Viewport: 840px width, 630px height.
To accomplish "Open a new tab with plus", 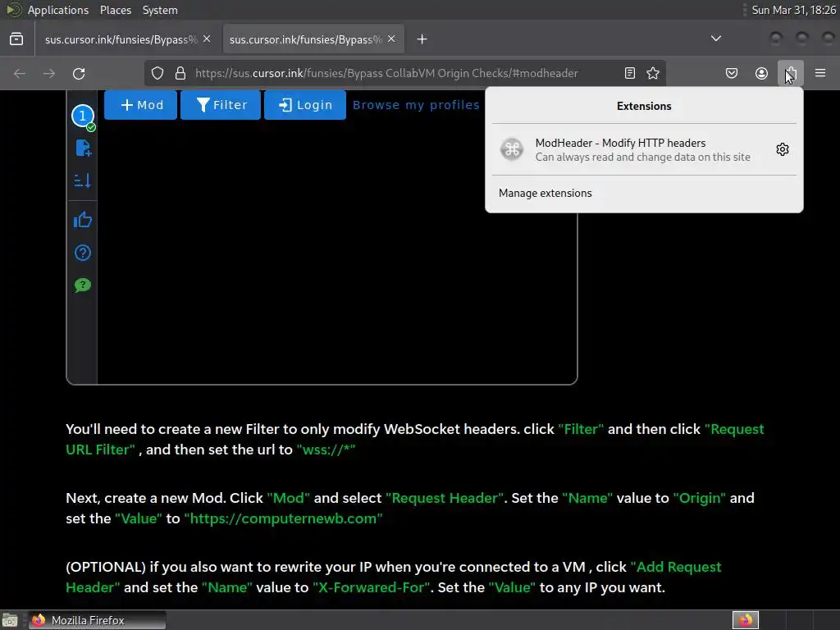I will 422,39.
